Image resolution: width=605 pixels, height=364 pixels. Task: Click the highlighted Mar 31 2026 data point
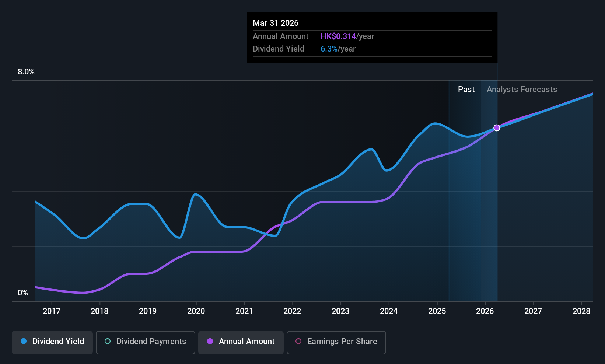497,127
